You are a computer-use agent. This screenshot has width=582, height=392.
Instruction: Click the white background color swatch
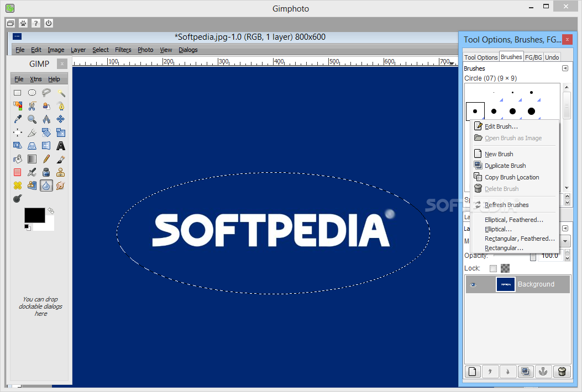point(48,225)
